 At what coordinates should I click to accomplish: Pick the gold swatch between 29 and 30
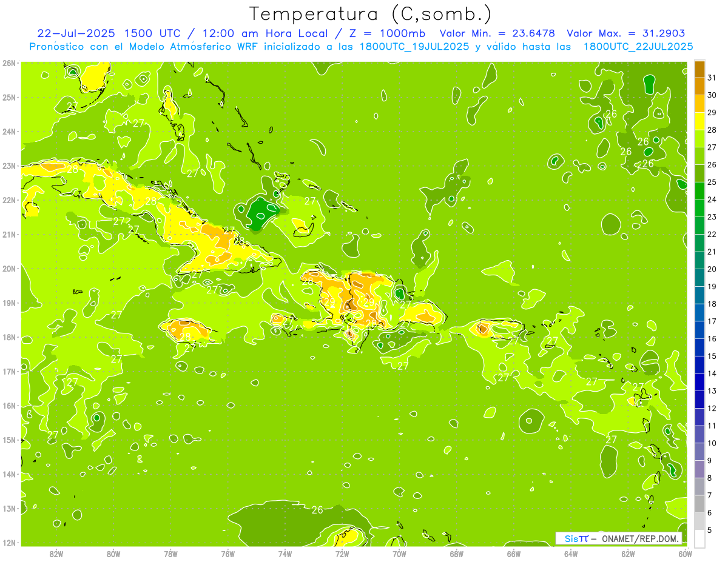(x=699, y=104)
